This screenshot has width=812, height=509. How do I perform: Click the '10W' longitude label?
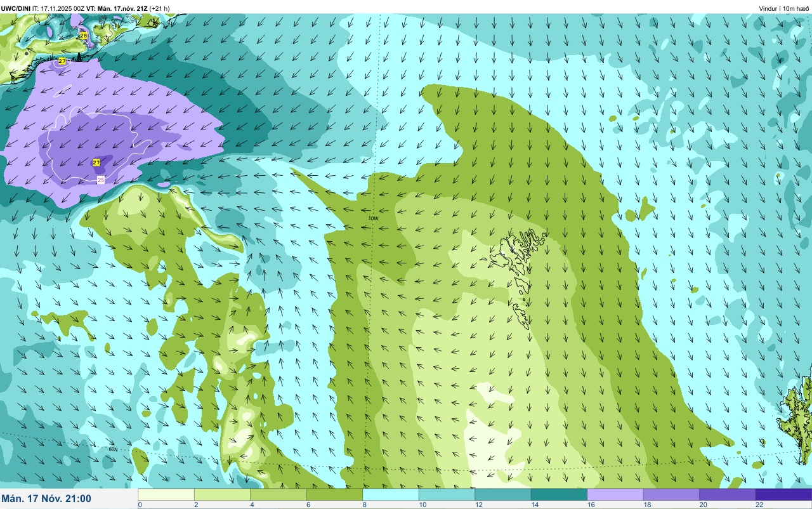coord(374,218)
